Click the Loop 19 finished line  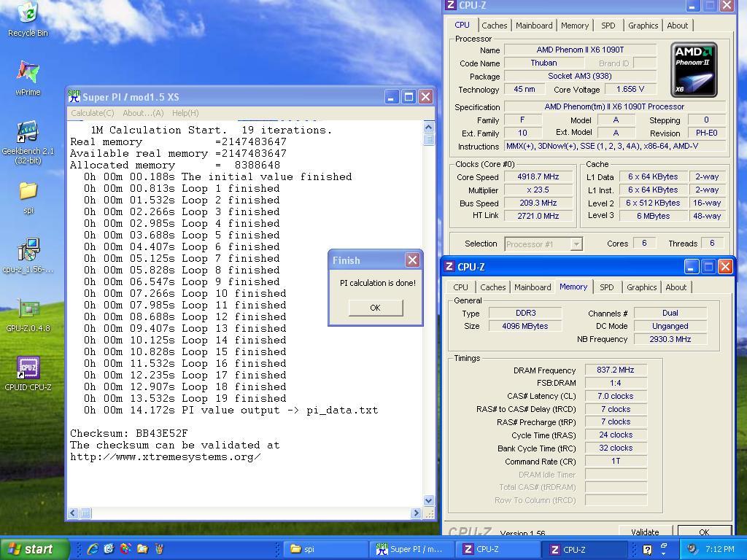tap(185, 398)
